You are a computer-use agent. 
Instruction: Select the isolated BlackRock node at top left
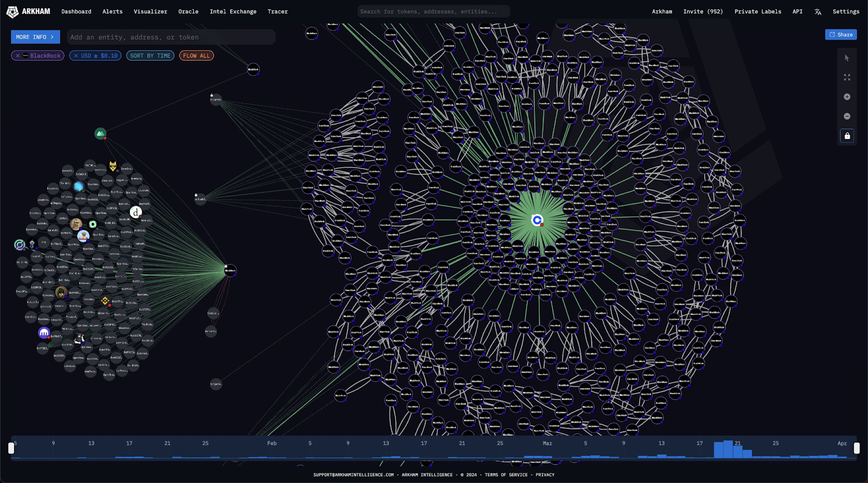tap(253, 69)
